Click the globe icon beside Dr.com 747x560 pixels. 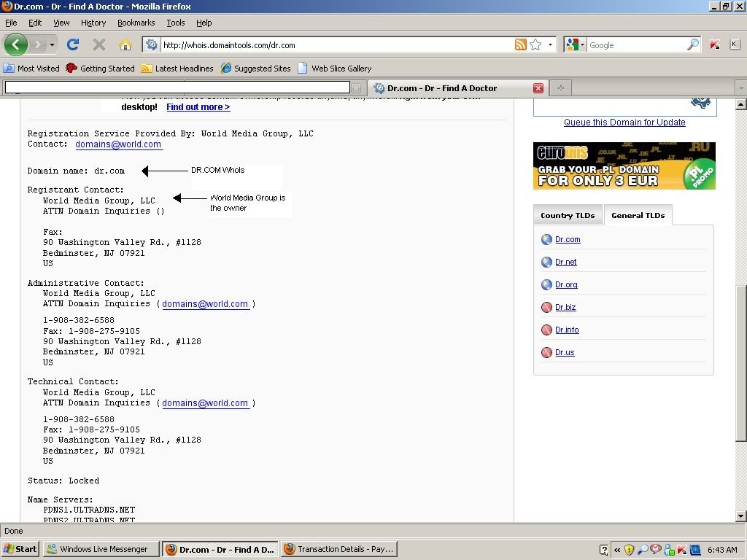tap(547, 239)
